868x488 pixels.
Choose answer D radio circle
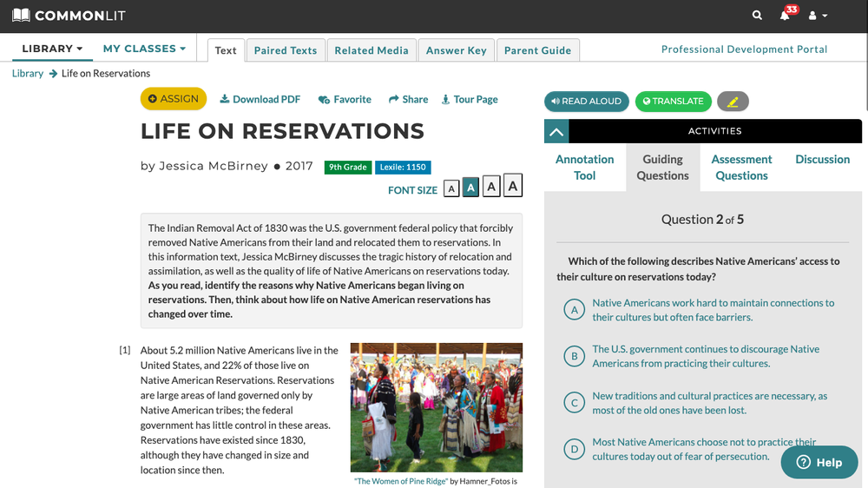574,449
